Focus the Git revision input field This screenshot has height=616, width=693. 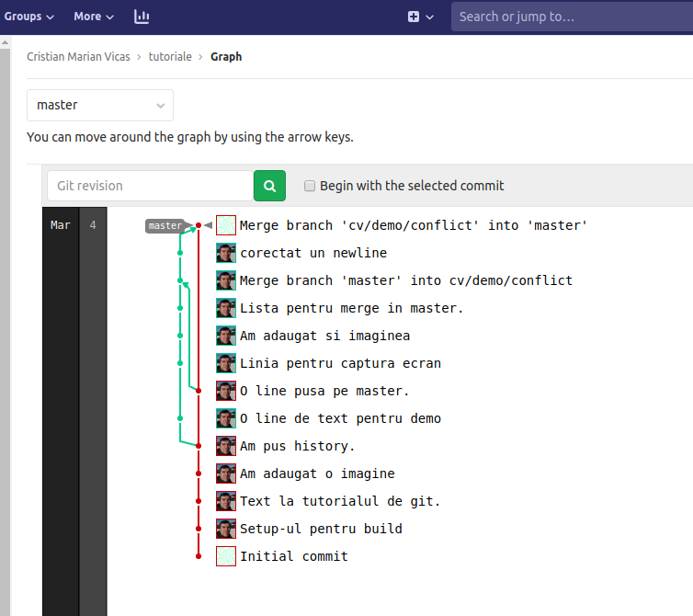coord(150,186)
